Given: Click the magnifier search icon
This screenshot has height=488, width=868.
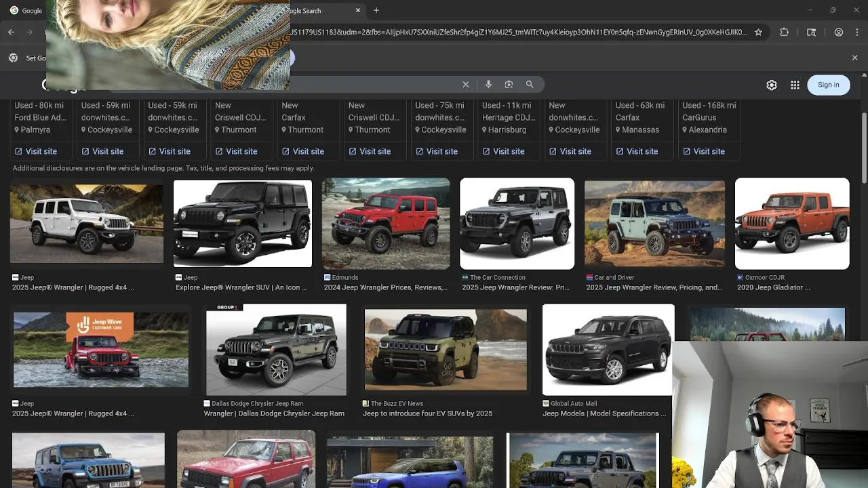Looking at the screenshot, I should click(x=530, y=85).
